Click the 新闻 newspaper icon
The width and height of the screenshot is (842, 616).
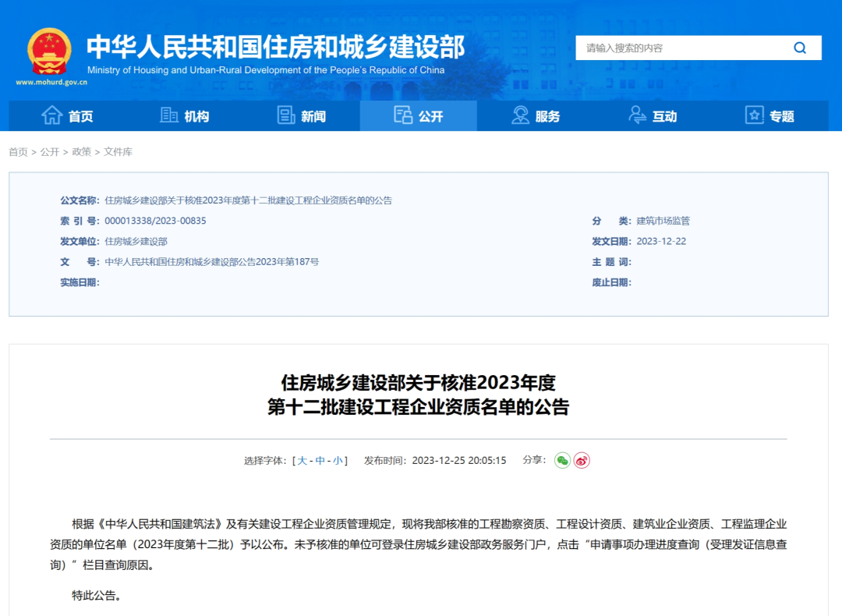point(286,115)
